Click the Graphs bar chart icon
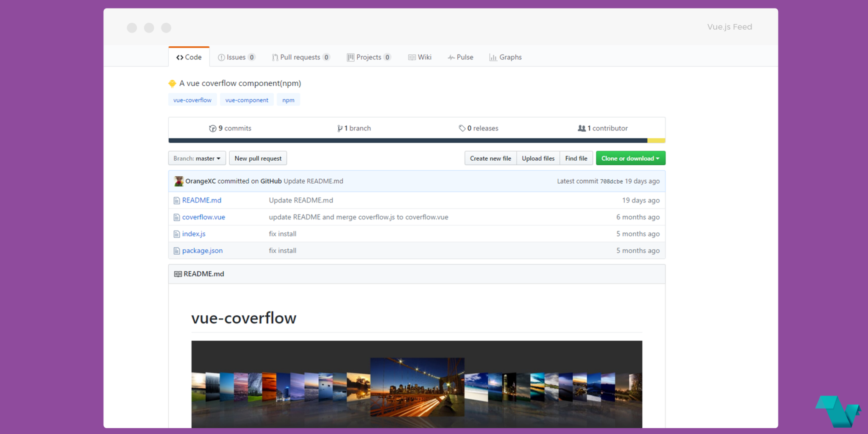The width and height of the screenshot is (868, 434). pyautogui.click(x=493, y=58)
